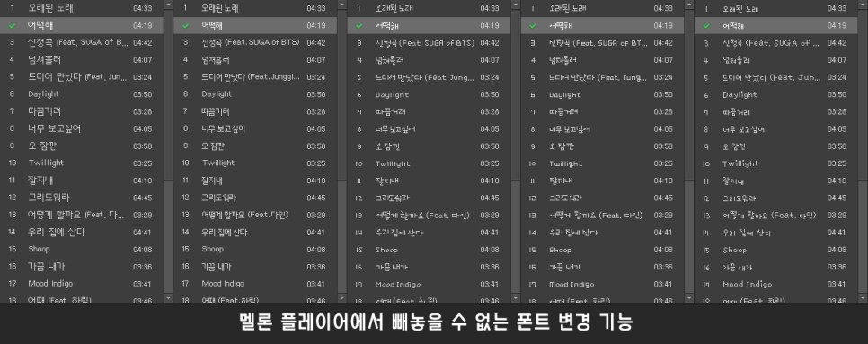Click green check icon in third playlist panel
868x344 pixels.
[359, 25]
